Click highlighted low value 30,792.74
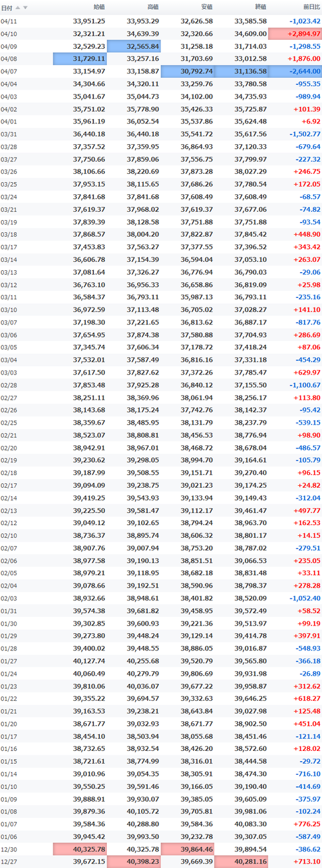The height and width of the screenshot is (868, 322). point(187,71)
